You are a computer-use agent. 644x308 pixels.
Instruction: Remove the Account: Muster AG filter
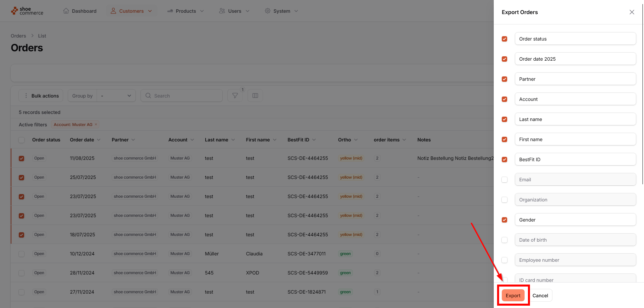pyautogui.click(x=96, y=125)
